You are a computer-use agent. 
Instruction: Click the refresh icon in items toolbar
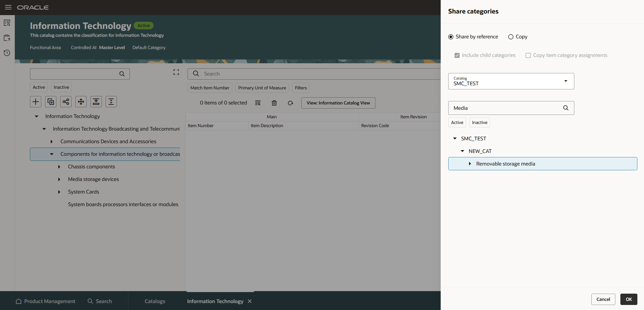coord(290,103)
